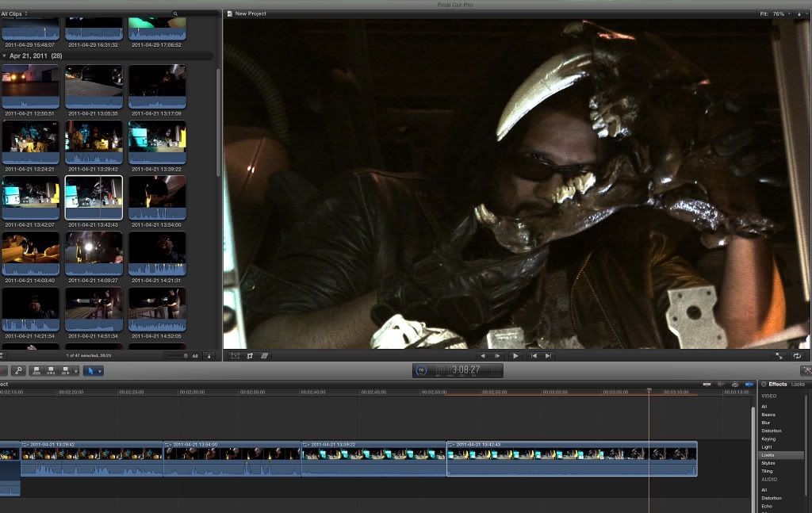Select browser clip 2011-04-21 14:21:54
Image resolution: width=812 pixels, height=513 pixels.
pyautogui.click(x=31, y=309)
